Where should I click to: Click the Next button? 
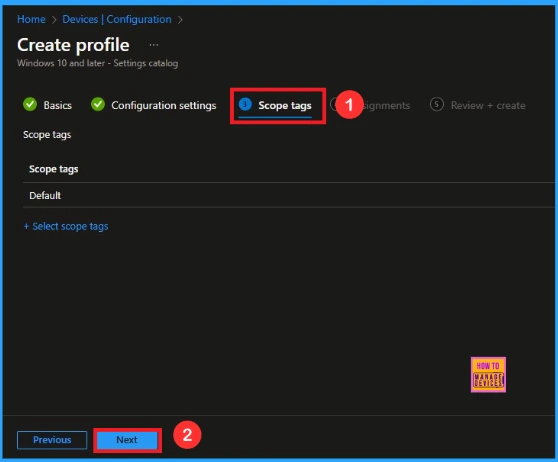127,440
